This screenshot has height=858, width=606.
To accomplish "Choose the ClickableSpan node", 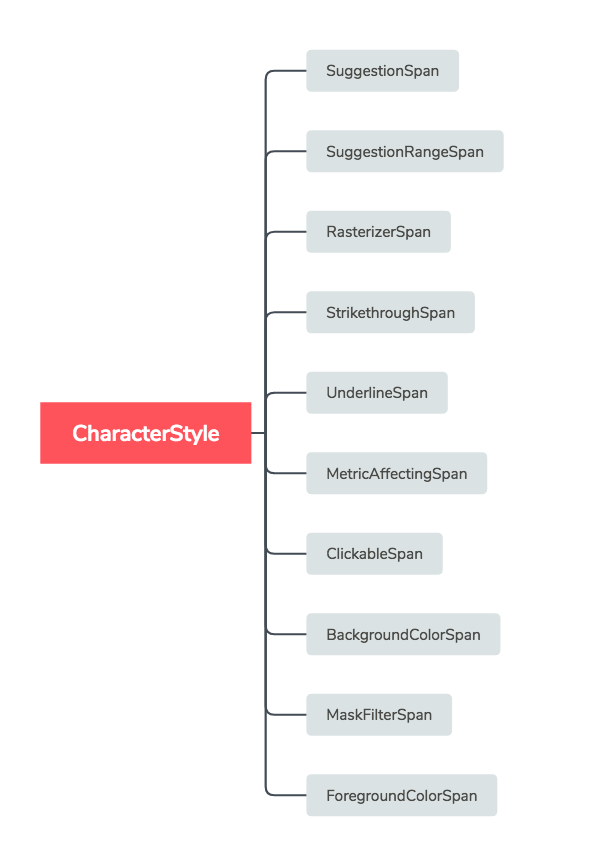I will (x=374, y=554).
